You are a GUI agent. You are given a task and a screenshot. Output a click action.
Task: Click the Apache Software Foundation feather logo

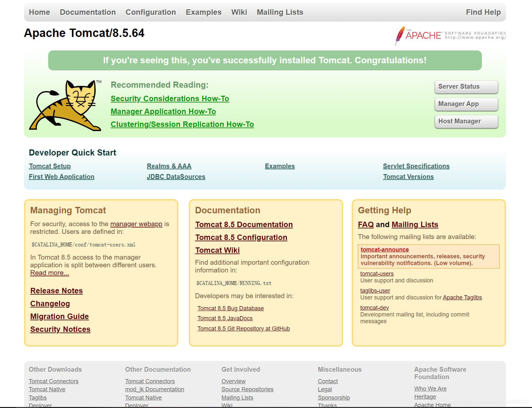click(450, 35)
